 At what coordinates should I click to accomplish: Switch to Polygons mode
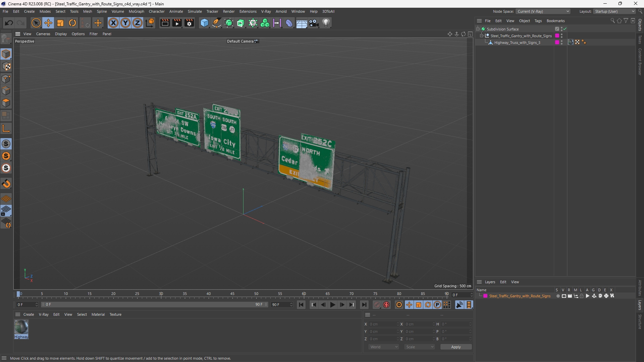6,103
